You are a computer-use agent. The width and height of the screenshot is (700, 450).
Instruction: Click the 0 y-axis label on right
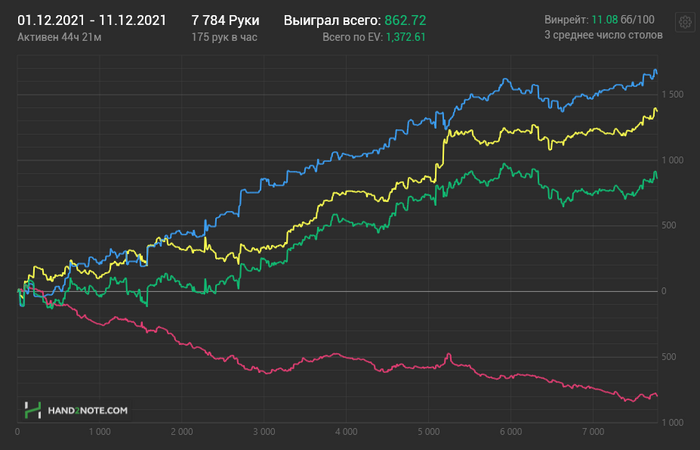pyautogui.click(x=664, y=291)
